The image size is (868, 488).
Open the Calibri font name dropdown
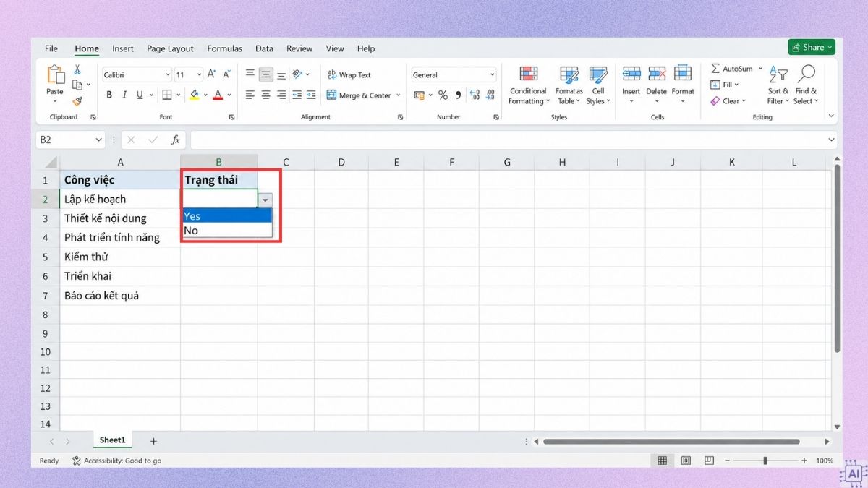168,74
